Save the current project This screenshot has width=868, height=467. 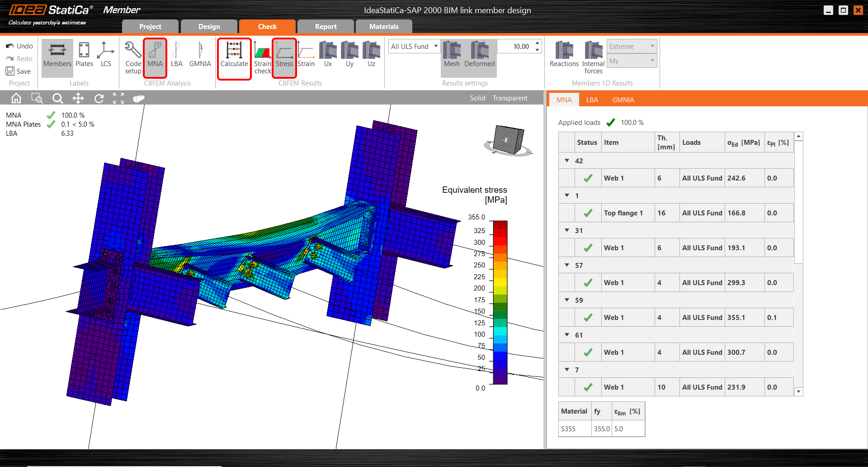point(18,71)
